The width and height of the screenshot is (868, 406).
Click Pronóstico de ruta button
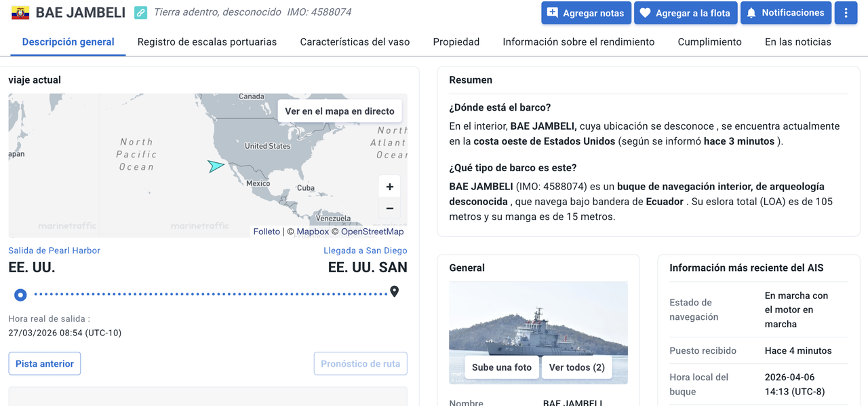point(360,363)
